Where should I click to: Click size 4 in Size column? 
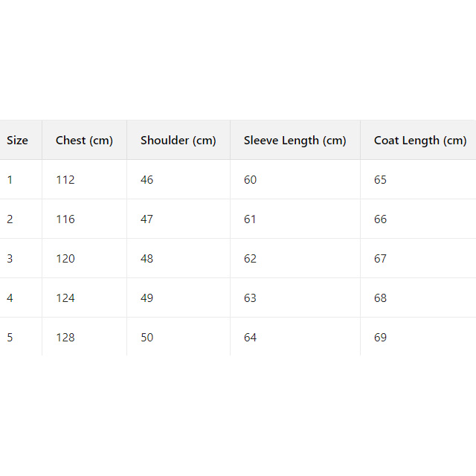10,298
